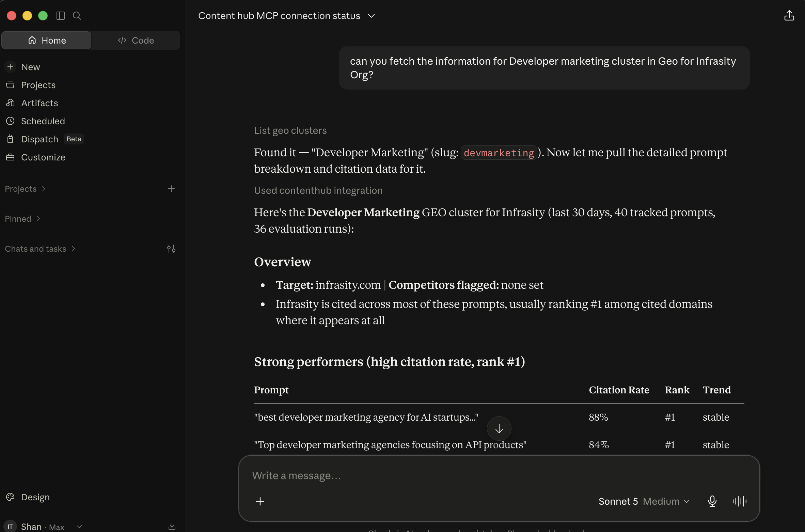
Task: Click the Target: infrasity.com bullet
Action: pyautogui.click(x=409, y=285)
